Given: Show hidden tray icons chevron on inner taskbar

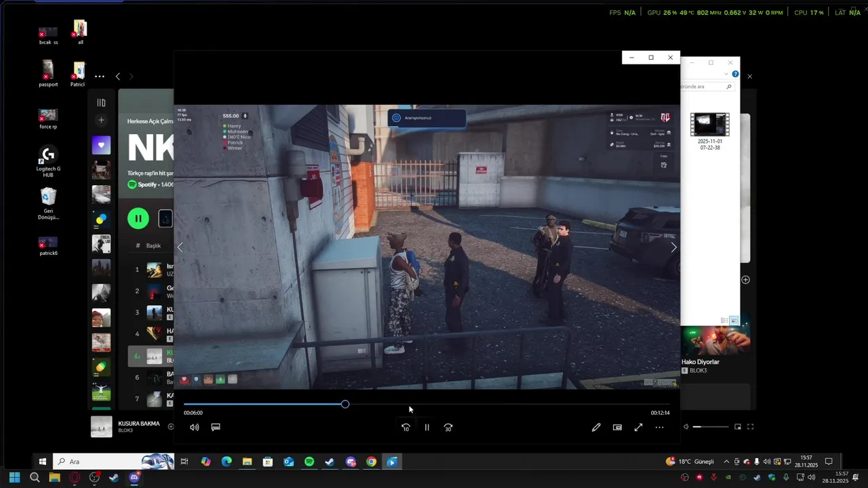Looking at the screenshot, I should 726,462.
